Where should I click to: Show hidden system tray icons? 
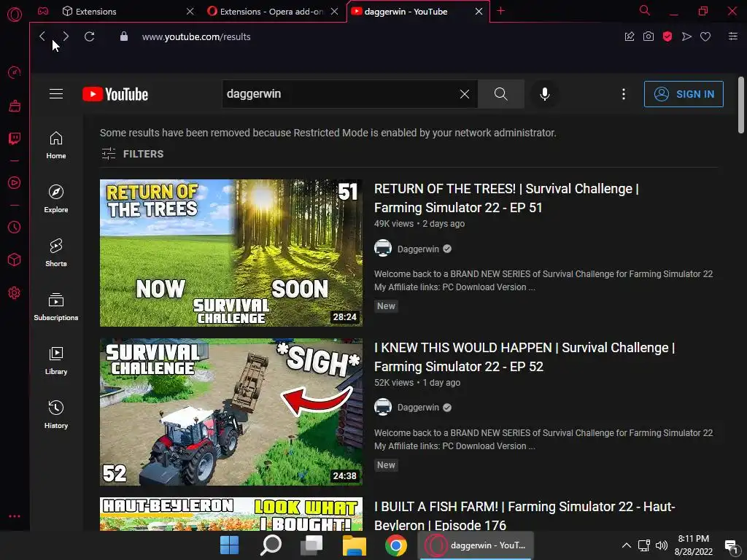tap(627, 545)
